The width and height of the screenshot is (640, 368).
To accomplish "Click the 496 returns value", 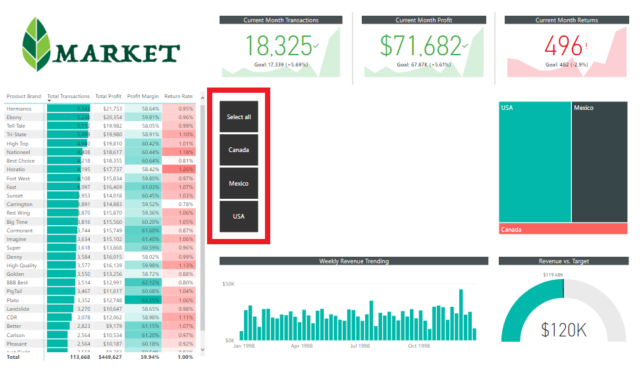I will point(563,45).
